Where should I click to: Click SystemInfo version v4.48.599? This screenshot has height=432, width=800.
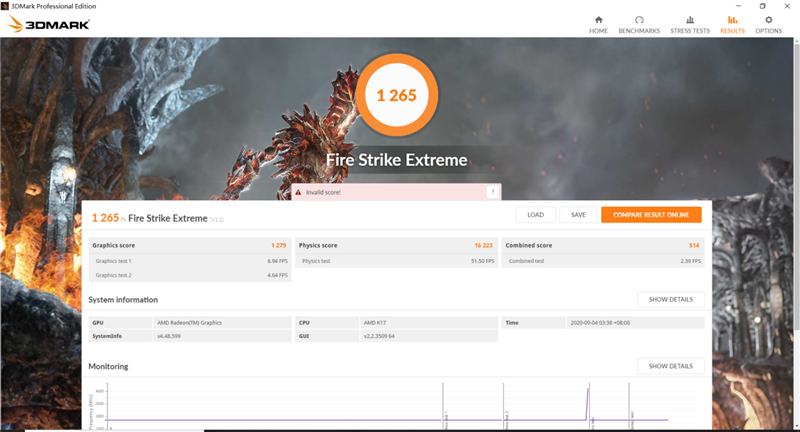(x=169, y=336)
